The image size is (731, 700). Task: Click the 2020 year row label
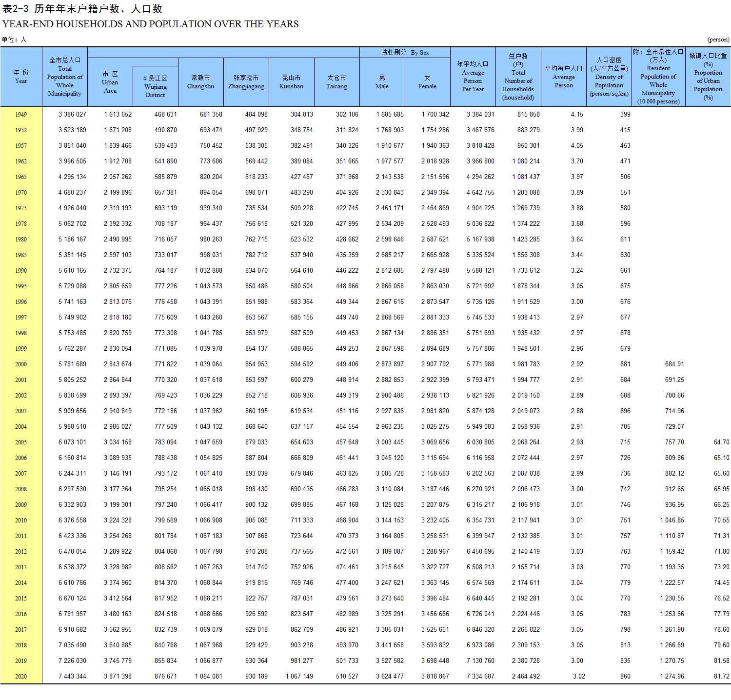click(x=21, y=677)
